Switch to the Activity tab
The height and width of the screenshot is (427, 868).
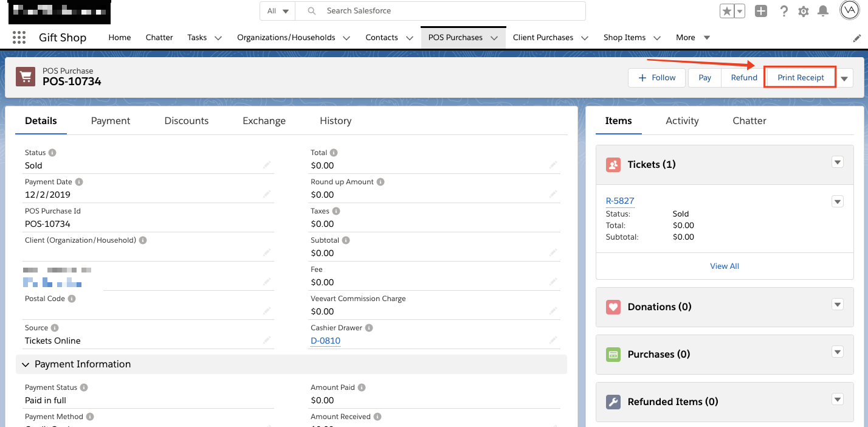(x=682, y=121)
